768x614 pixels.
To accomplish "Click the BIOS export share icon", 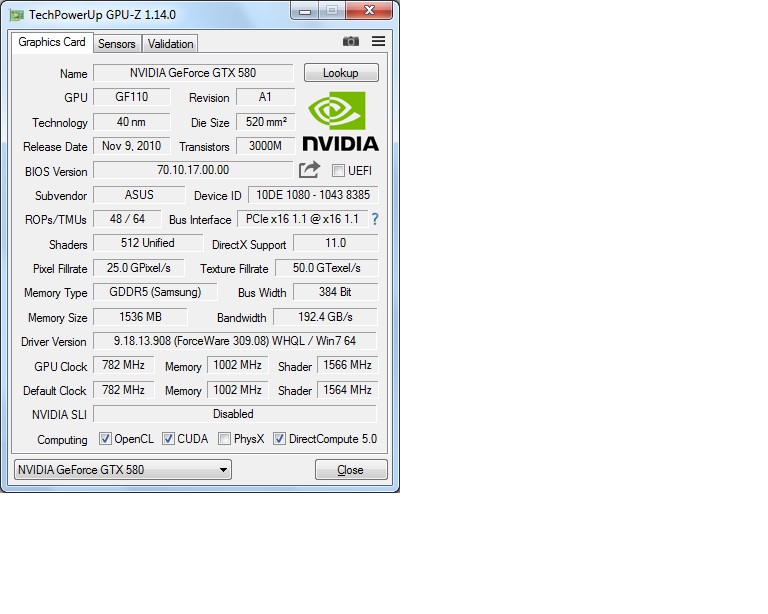I will coord(309,170).
